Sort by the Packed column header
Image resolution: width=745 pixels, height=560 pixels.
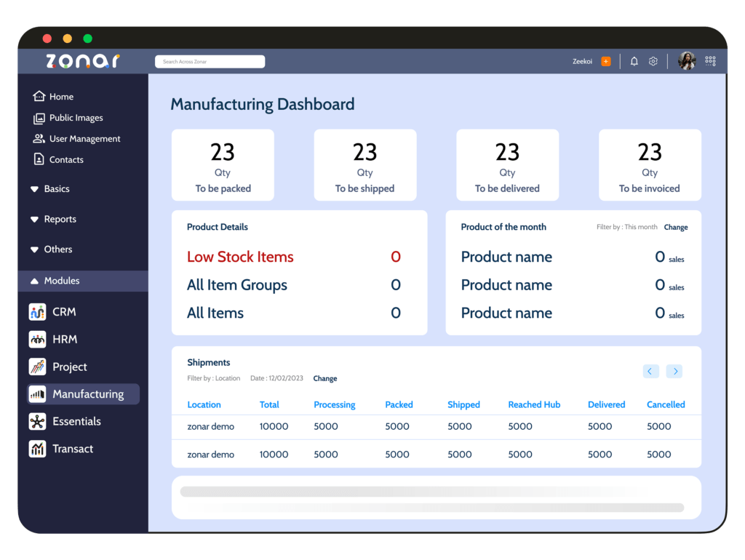(399, 404)
